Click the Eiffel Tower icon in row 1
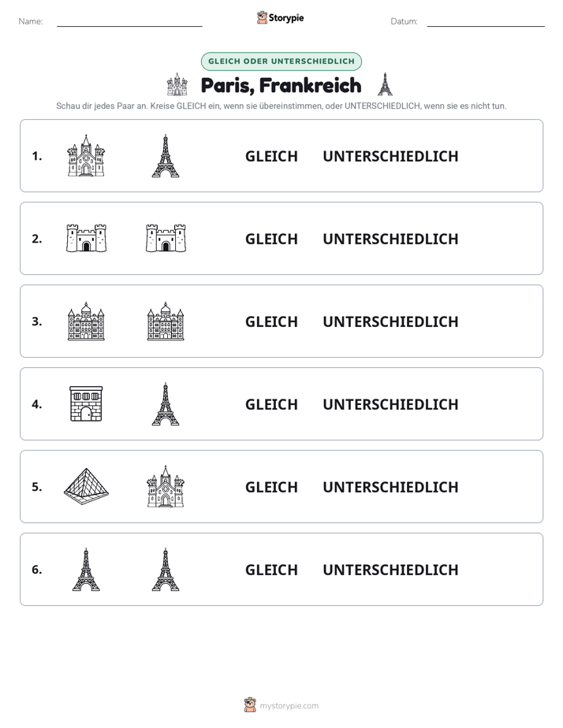Image resolution: width=563 pixels, height=728 pixels. pyautogui.click(x=166, y=155)
